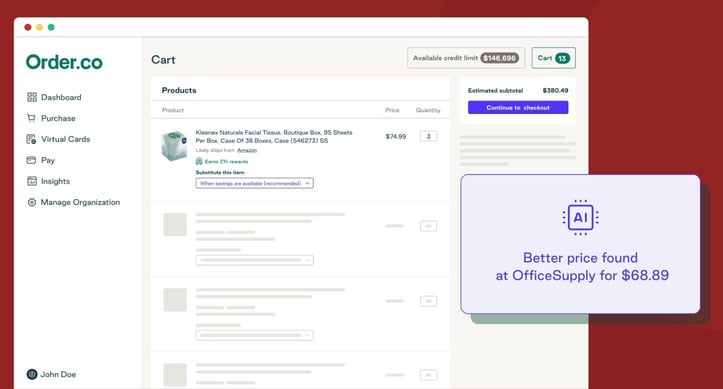Edit the Kleenex quantity field showing 3
Screen dimensions: 723x389
(x=428, y=136)
